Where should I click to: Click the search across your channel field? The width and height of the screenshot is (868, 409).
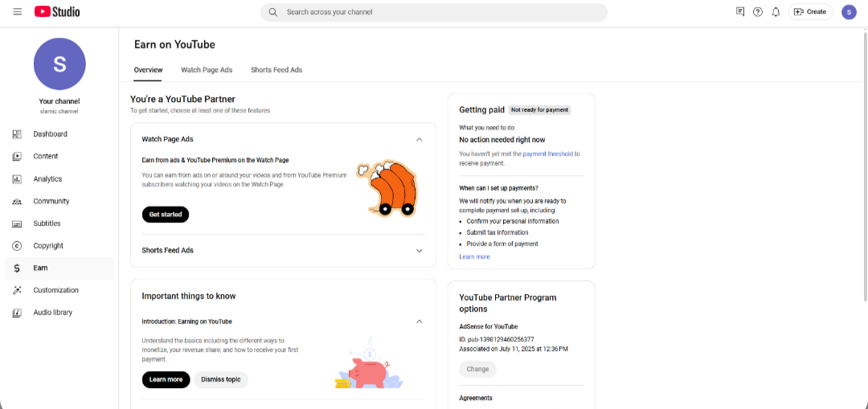(x=434, y=12)
